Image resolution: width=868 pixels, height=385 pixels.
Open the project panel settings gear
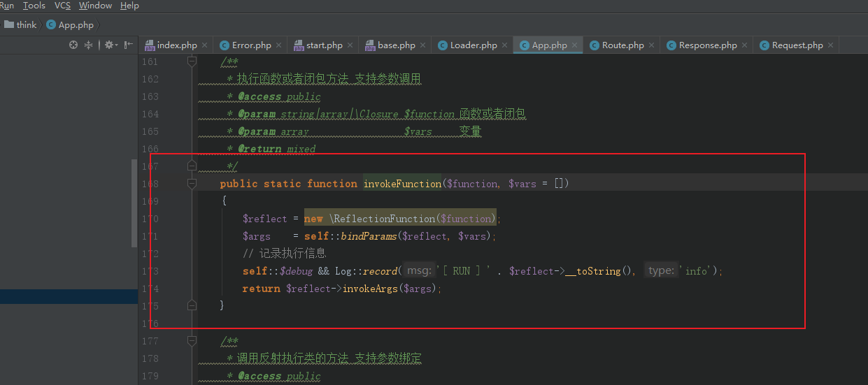click(x=111, y=45)
